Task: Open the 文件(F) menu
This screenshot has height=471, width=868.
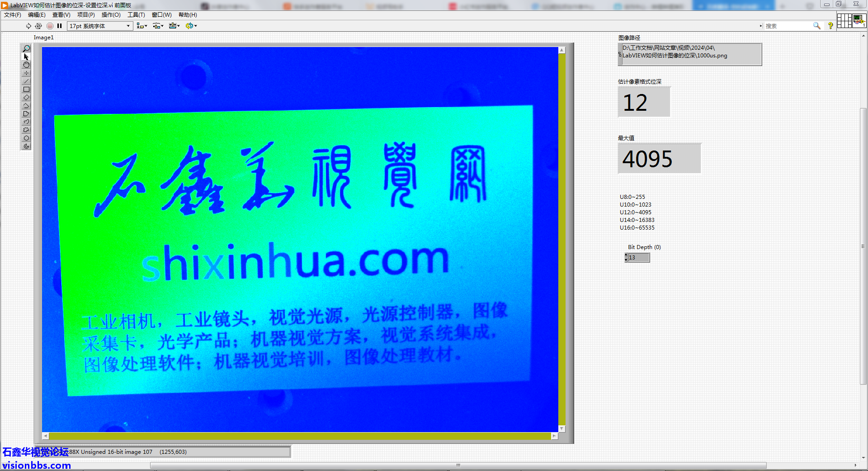Action: (12, 15)
